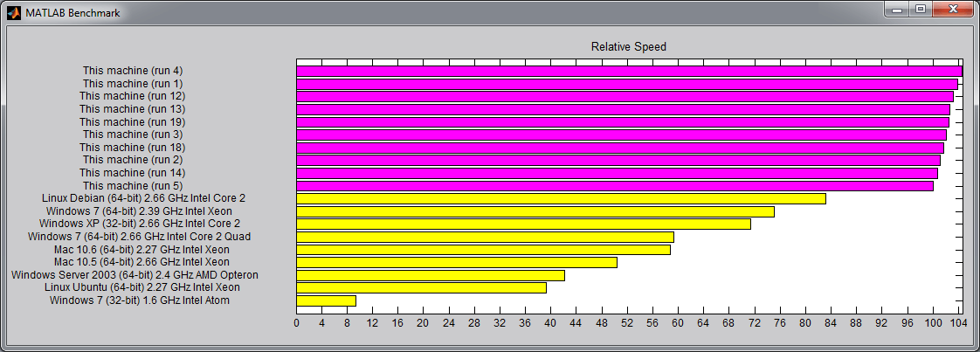Click the yellow Windows Server 2003 bar
The image size is (980, 352).
[x=431, y=275]
